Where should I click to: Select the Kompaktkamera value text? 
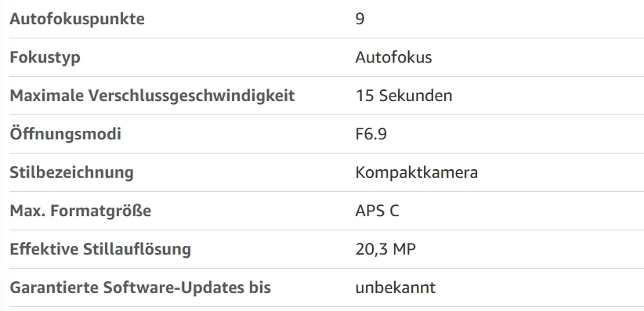417,172
